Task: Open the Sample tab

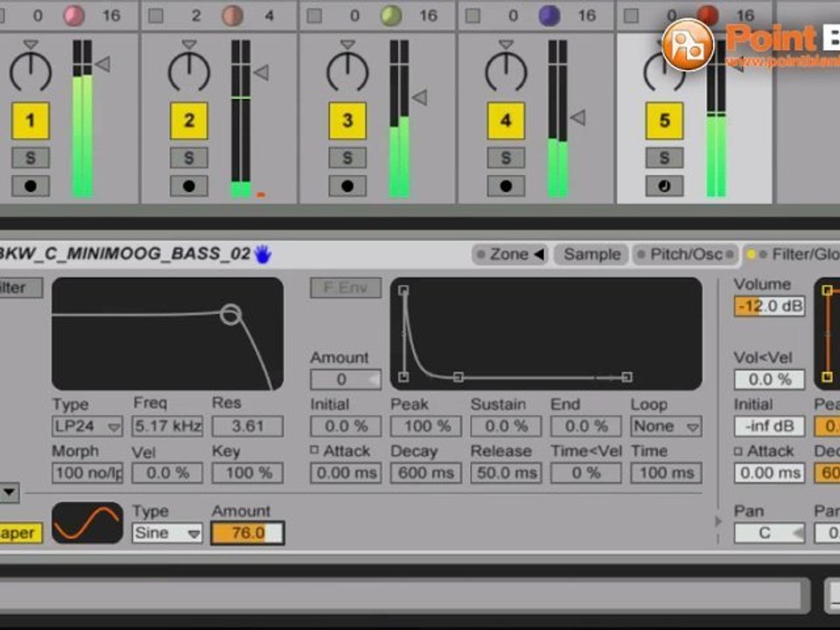Action: pos(592,255)
